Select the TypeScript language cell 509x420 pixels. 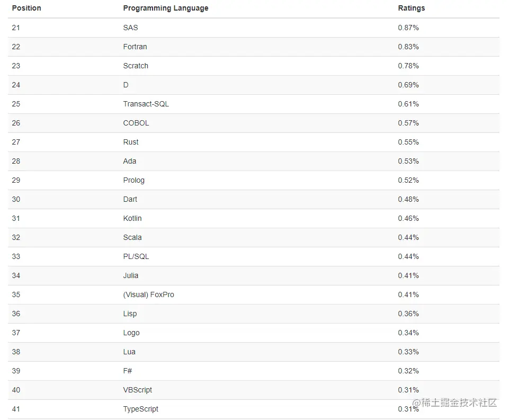(140, 409)
